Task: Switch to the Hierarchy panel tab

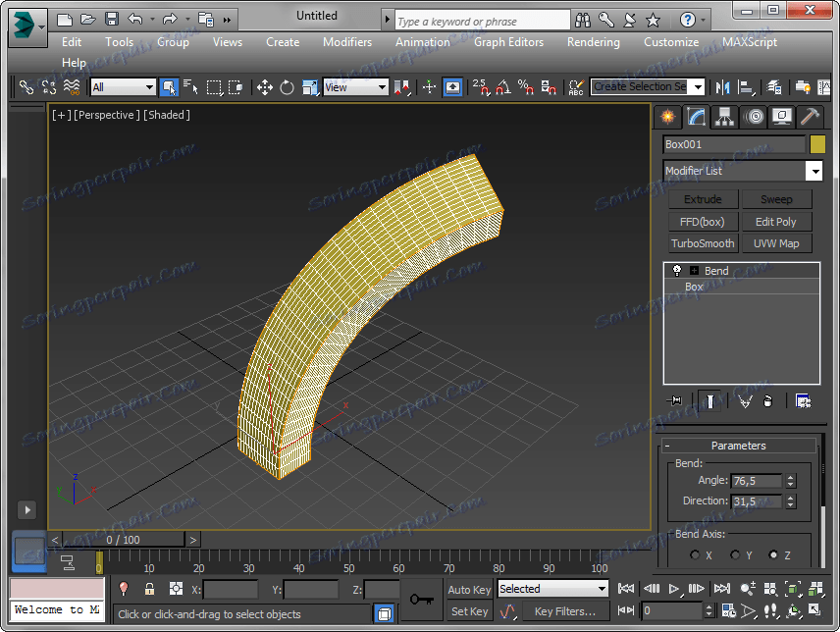Action: click(725, 117)
